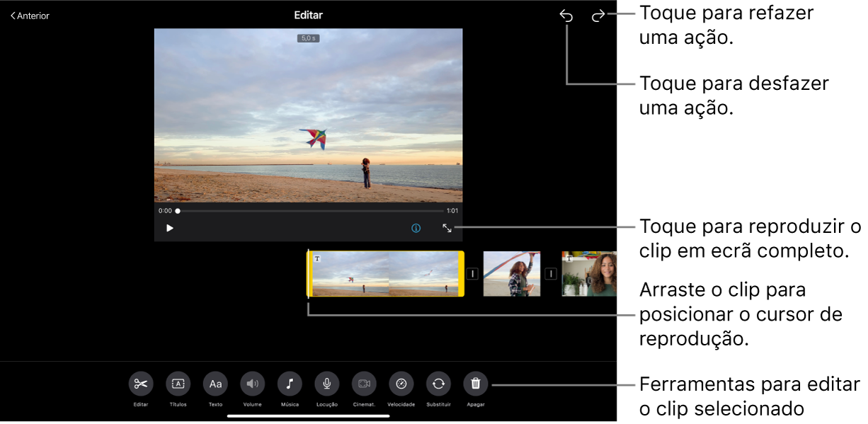
Task: Undo the last edit
Action: (566, 16)
